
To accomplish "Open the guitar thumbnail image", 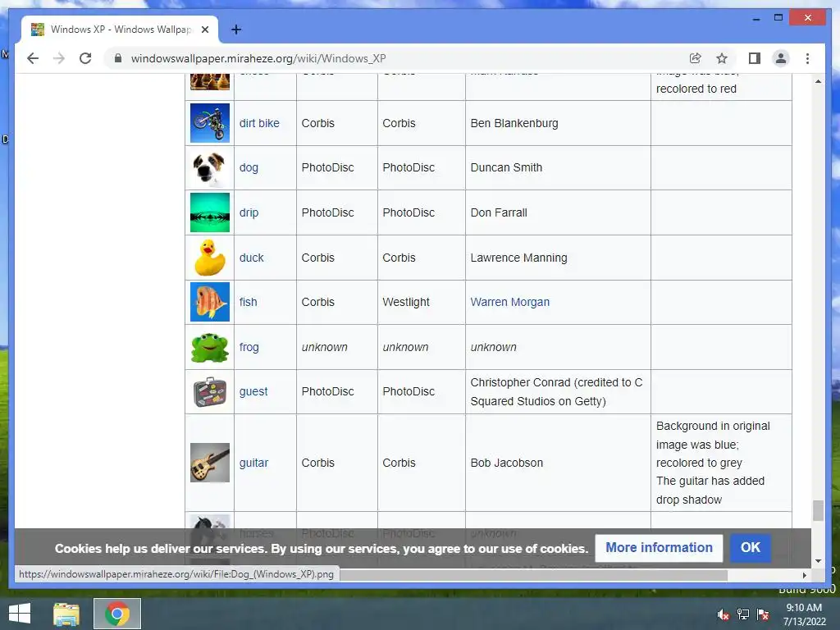I will [x=210, y=463].
